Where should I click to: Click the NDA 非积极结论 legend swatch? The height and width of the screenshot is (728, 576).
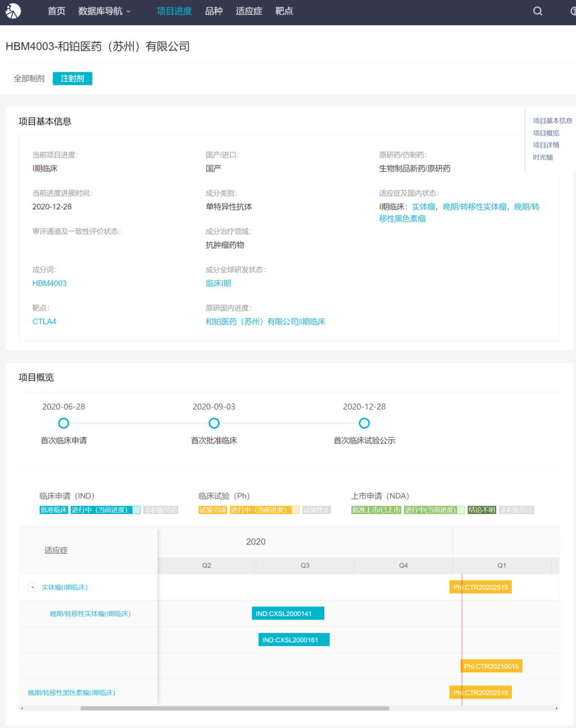[516, 510]
